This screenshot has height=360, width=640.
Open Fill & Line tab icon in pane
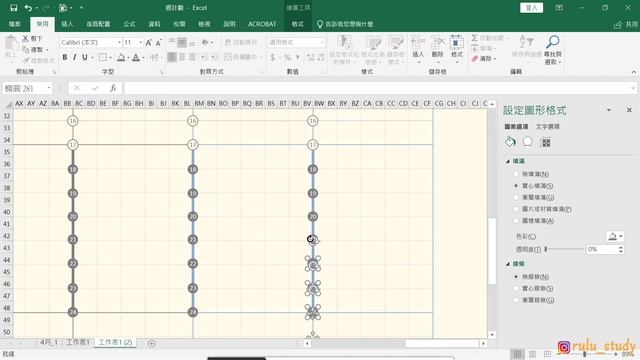coord(510,142)
